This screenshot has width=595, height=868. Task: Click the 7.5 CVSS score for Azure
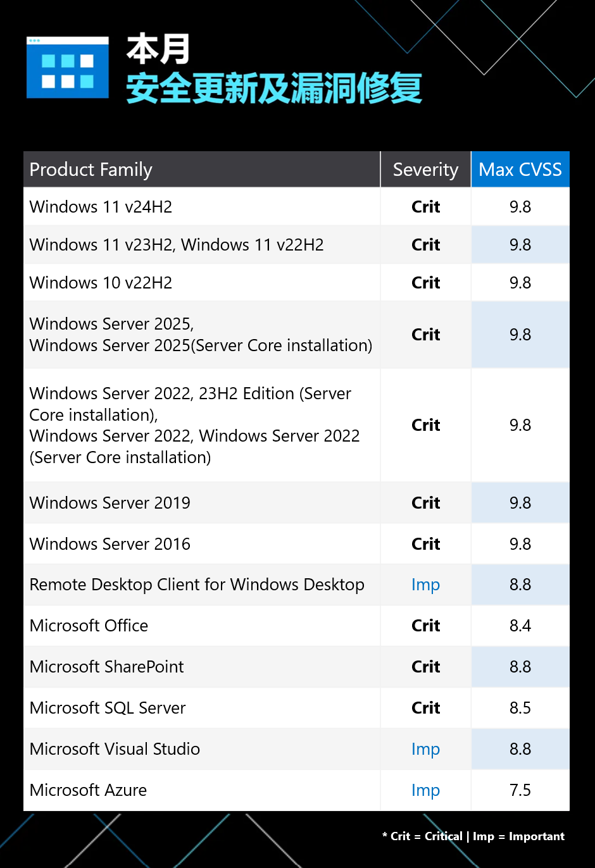click(520, 790)
